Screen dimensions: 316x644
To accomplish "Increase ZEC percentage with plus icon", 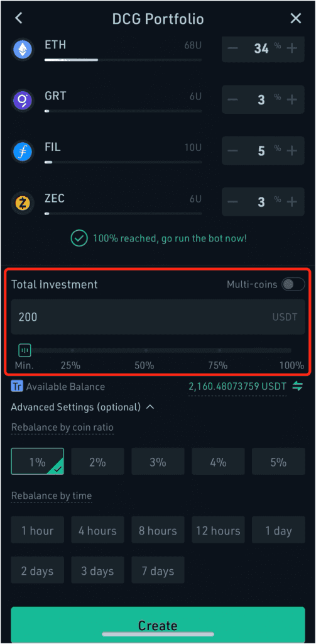I will [x=291, y=202].
